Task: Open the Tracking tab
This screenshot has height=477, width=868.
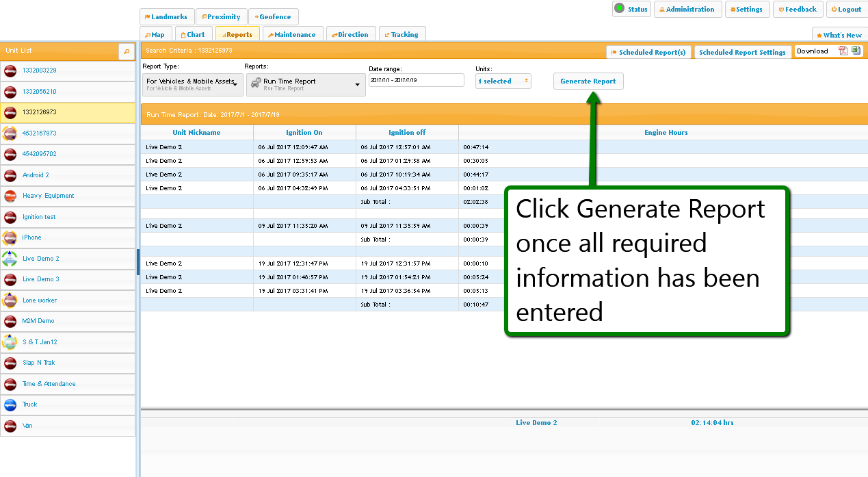Action: (402, 35)
